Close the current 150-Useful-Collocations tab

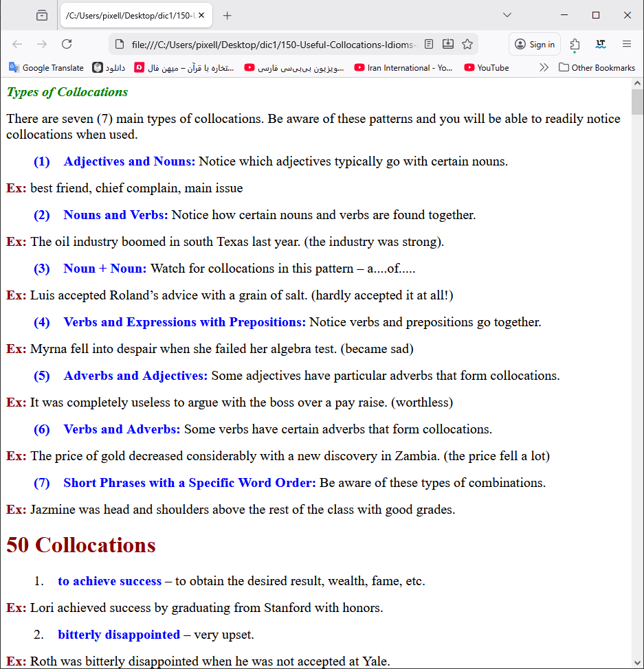pos(201,15)
